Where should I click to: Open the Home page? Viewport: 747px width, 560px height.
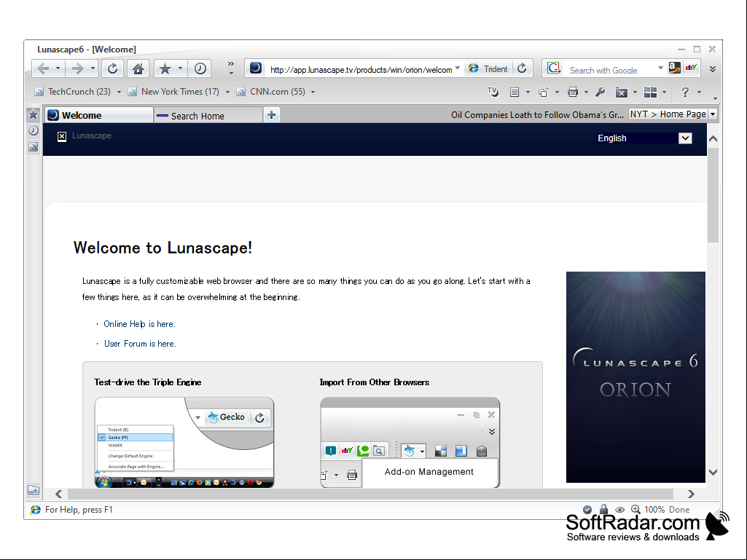pos(138,68)
